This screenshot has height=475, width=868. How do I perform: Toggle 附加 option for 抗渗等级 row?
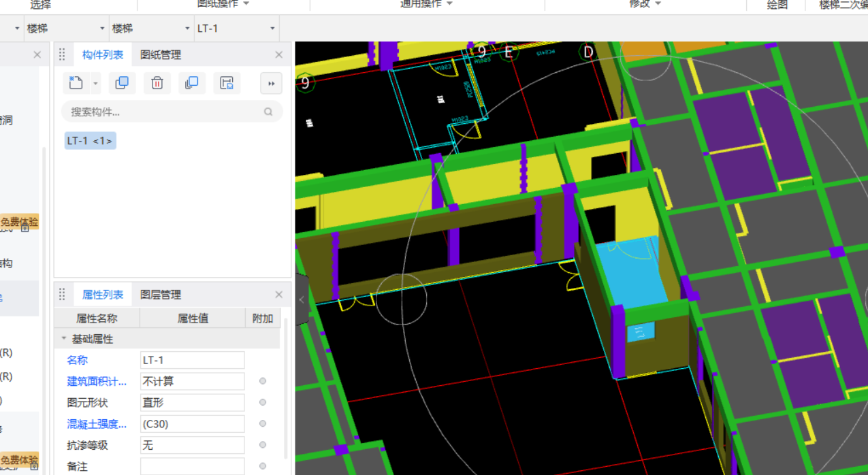coord(263,445)
